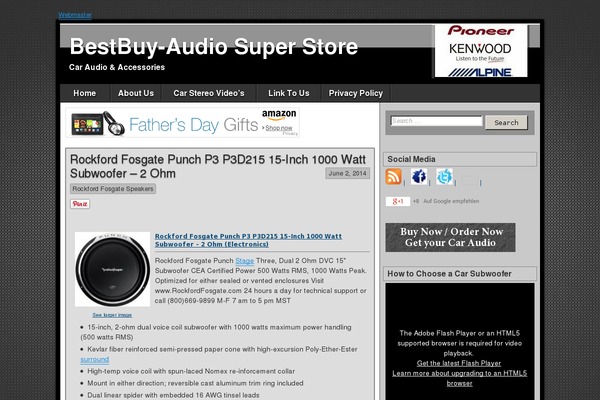Open the Home menu item
This screenshot has width=600, height=400.
point(85,93)
